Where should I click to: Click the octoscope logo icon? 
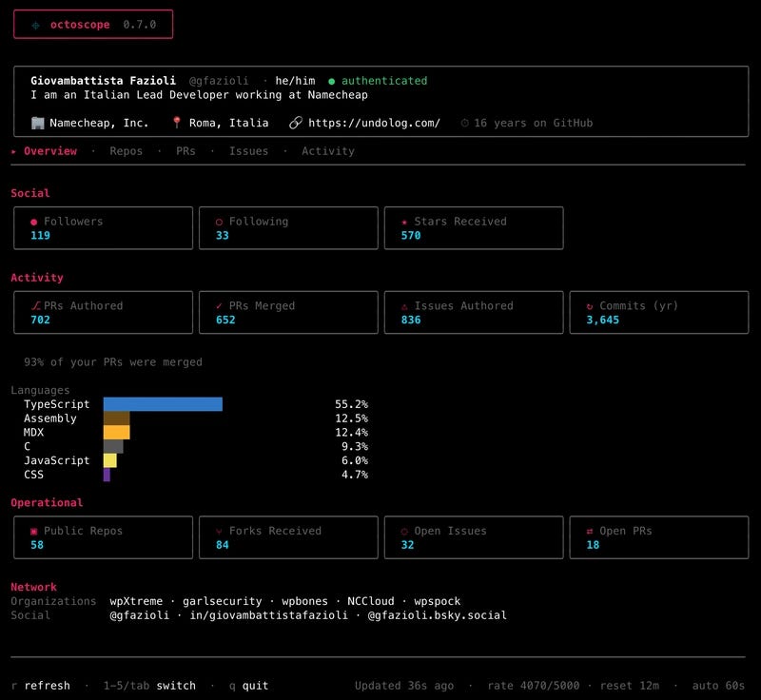(35, 26)
